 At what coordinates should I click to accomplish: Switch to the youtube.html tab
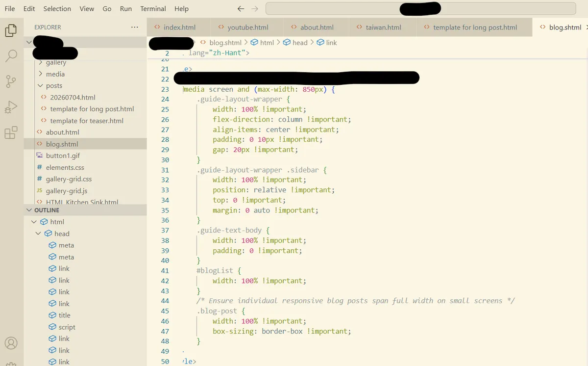pos(247,27)
